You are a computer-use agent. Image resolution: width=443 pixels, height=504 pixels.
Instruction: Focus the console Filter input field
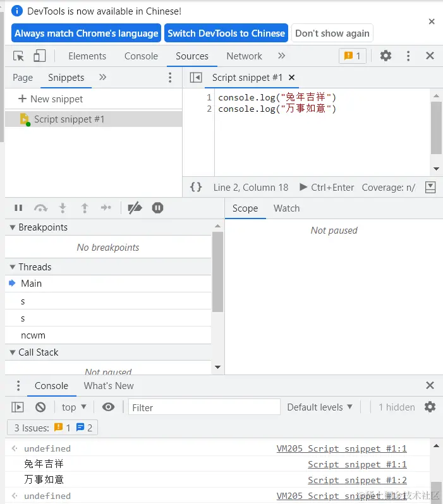(204, 407)
